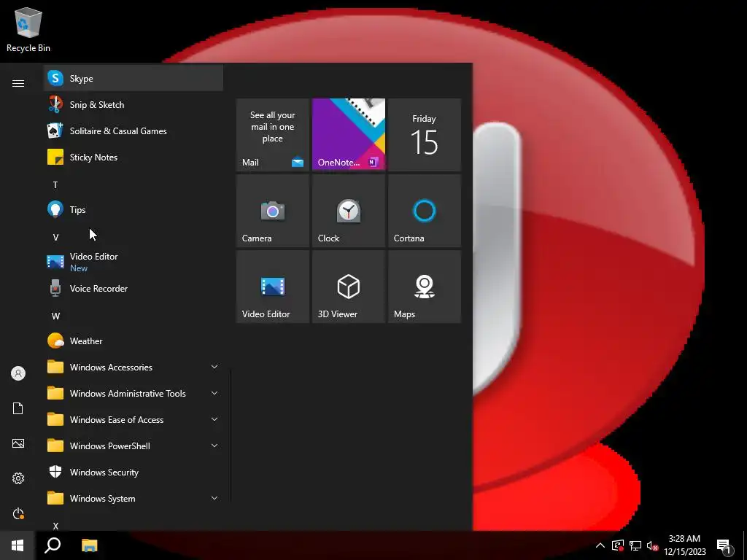
Task: Click the muted volume icon in tray
Action: [652, 545]
